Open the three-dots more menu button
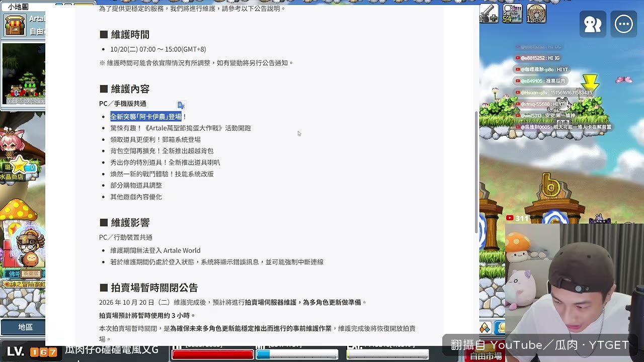This screenshot has width=644, height=362. [x=624, y=24]
